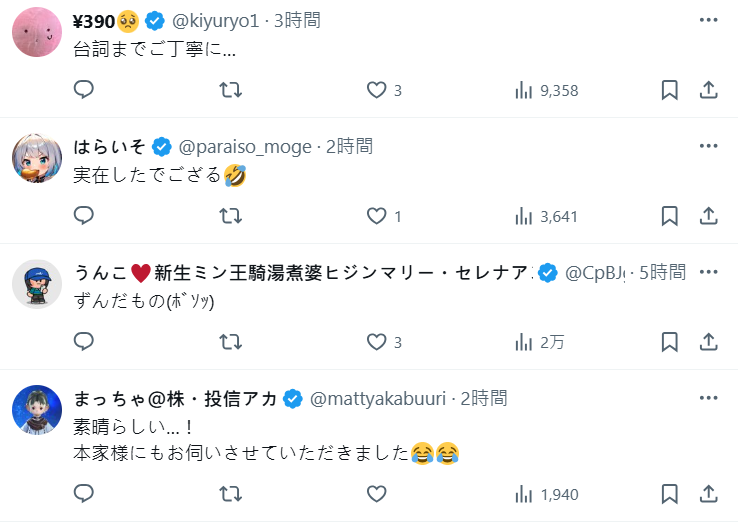Bookmark the はらいそ tweet
This screenshot has height=526, width=738.
coord(670,216)
